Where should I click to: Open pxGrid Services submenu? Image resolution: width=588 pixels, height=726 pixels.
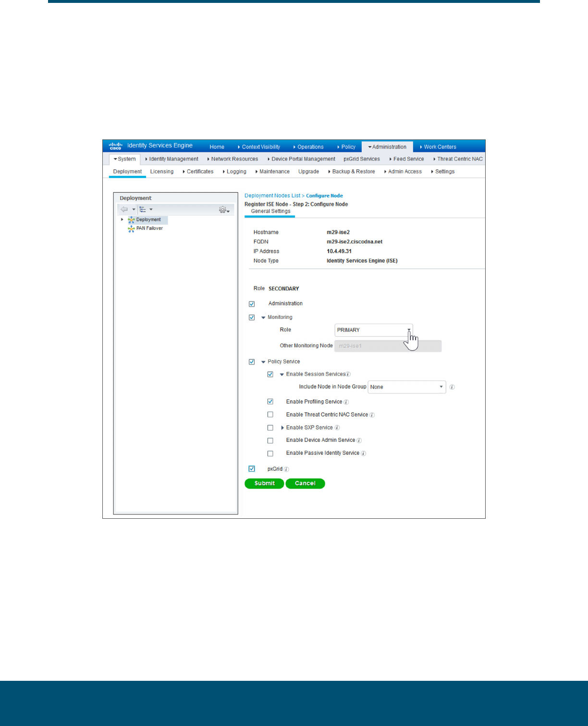point(362,159)
